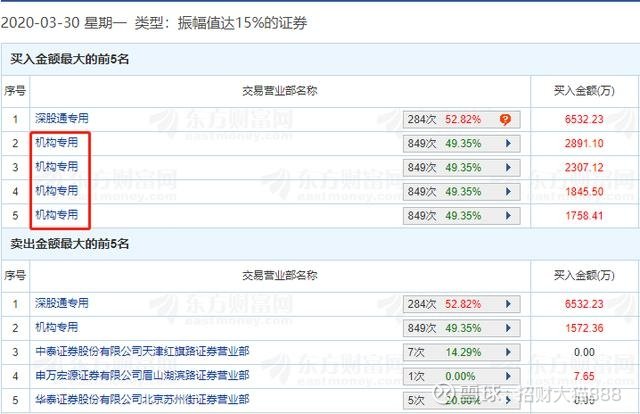
Task: Open 机构专用 link in buy row 2
Action: 56,142
